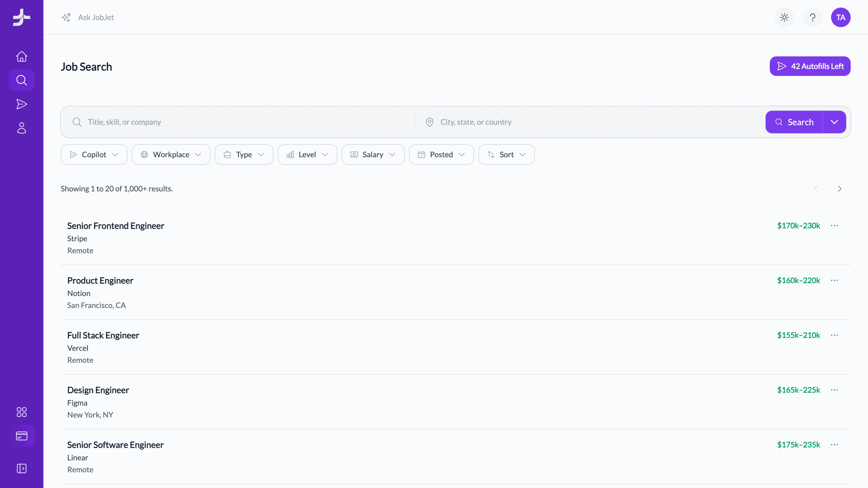Click the $175k–235k salary text
The image size is (868, 488).
point(799,445)
